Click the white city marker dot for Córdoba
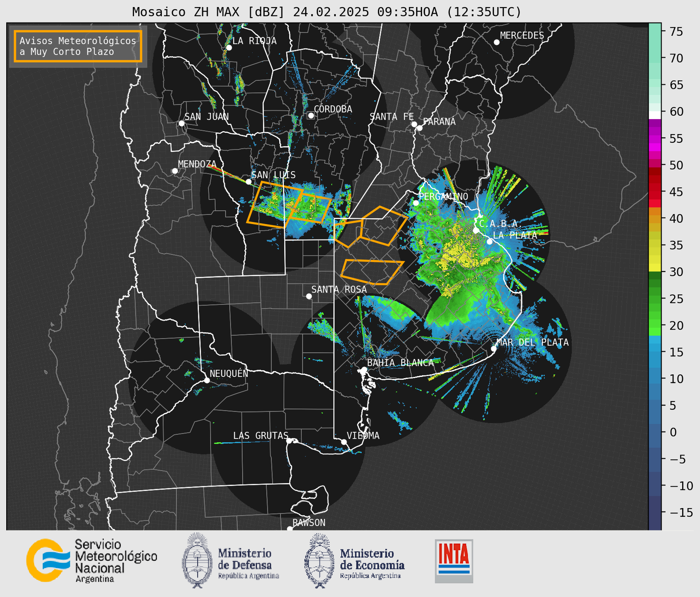This screenshot has width=700, height=597. click(x=311, y=115)
